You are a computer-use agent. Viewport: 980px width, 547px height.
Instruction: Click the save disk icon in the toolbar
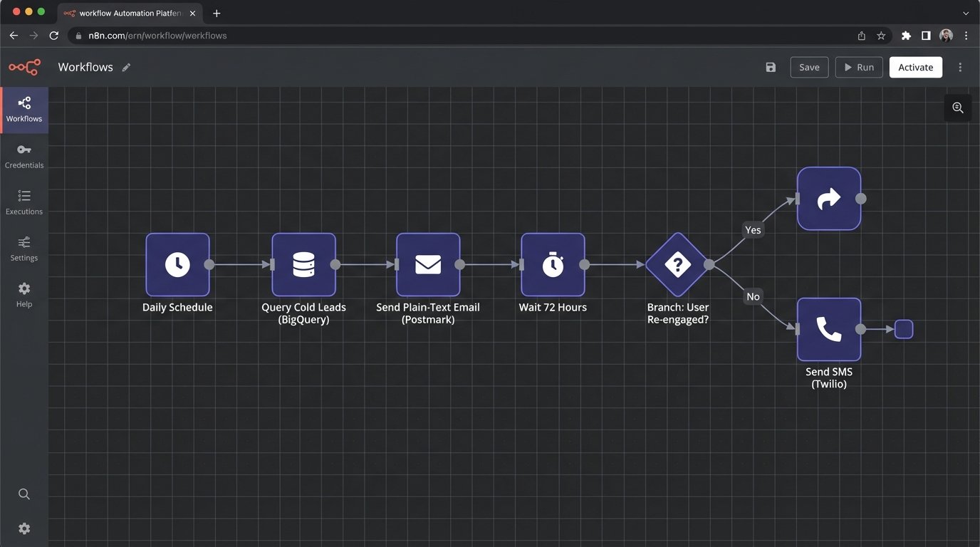point(770,66)
